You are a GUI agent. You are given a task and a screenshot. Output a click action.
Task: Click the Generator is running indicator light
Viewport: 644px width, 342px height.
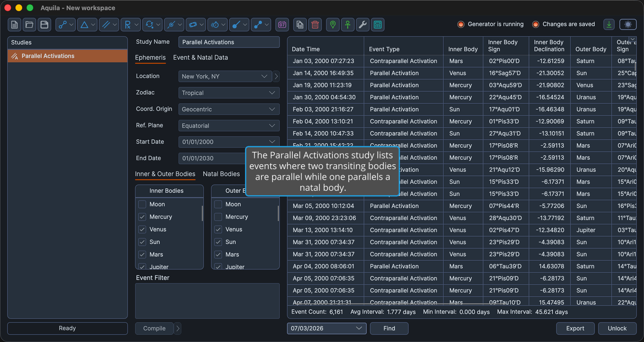pos(461,24)
